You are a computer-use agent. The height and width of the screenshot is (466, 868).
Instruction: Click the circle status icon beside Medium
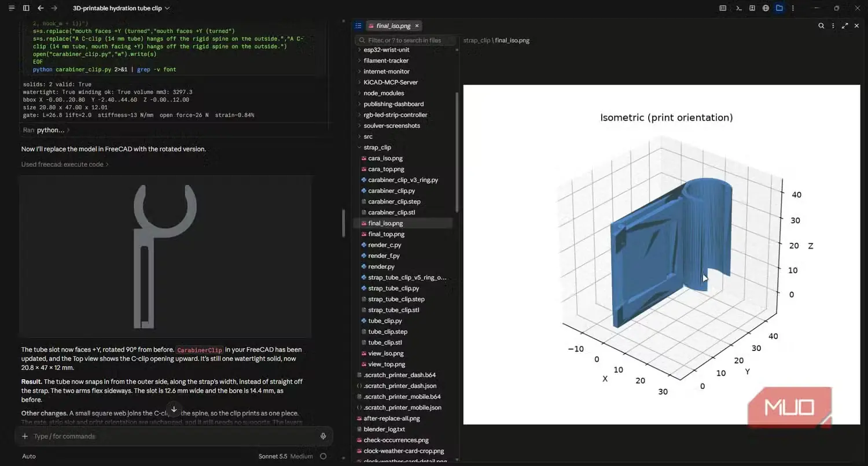[323, 456]
